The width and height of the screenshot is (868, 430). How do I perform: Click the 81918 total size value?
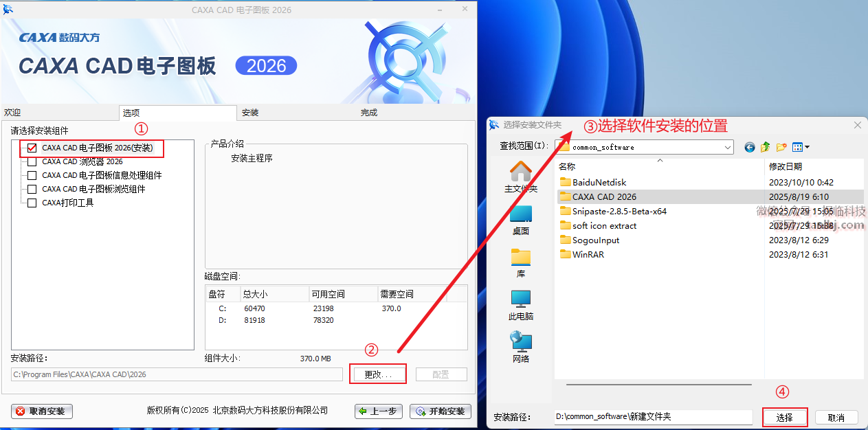point(254,320)
